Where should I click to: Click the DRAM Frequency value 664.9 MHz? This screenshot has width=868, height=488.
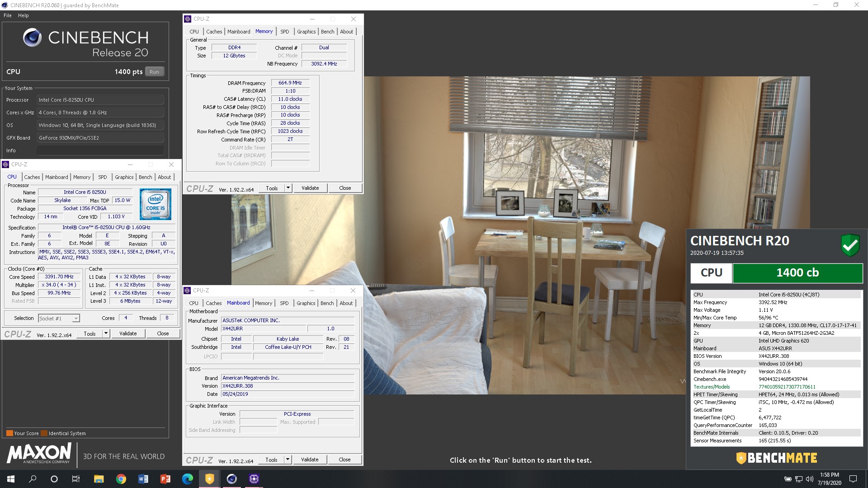pos(290,83)
